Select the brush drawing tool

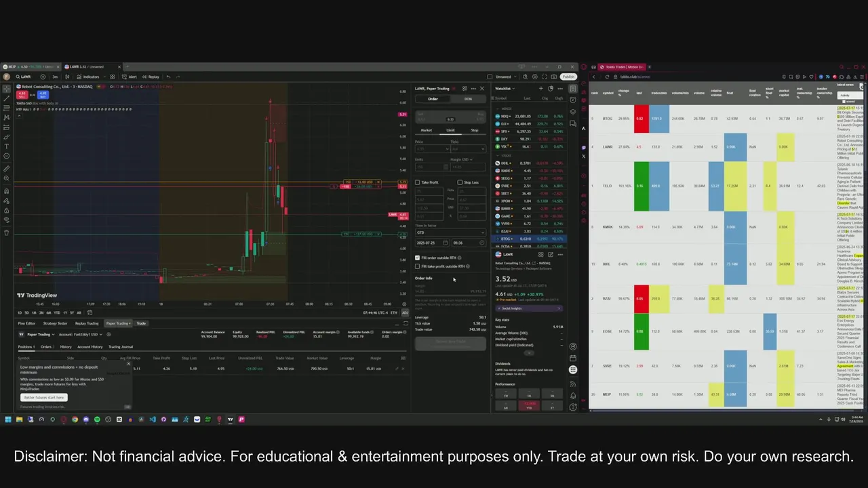pos(7,136)
